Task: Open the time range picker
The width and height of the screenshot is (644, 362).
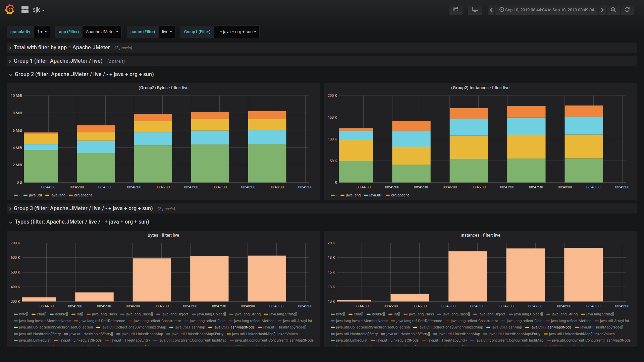Action: point(547,10)
